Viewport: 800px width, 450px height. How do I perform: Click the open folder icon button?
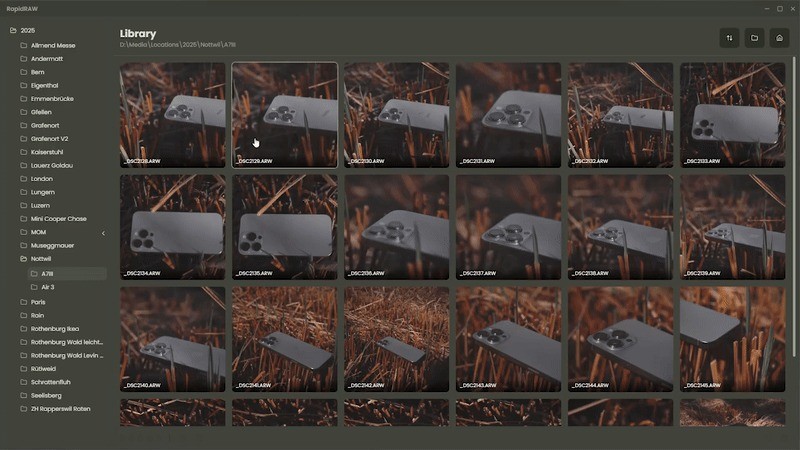click(x=755, y=38)
